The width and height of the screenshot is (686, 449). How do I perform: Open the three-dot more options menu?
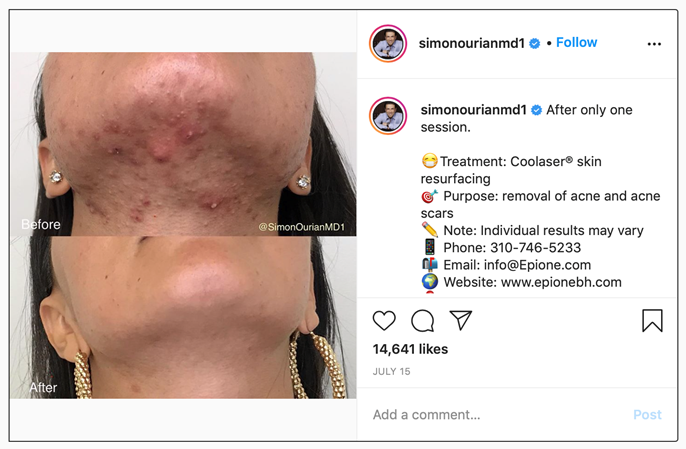[654, 44]
